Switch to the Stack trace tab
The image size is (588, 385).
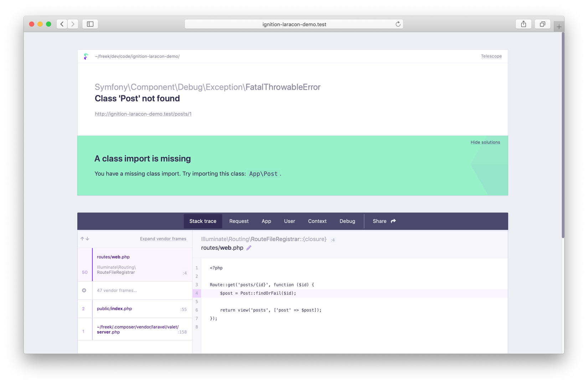pos(203,221)
